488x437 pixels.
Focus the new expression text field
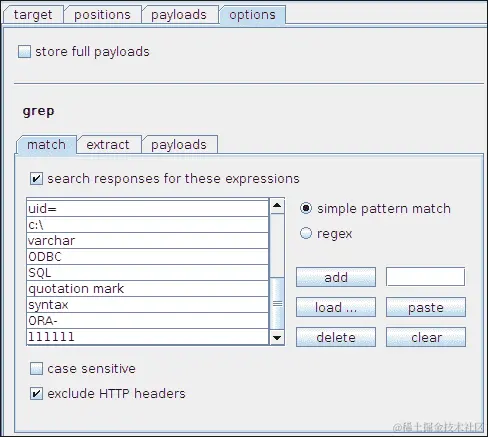pyautogui.click(x=425, y=276)
